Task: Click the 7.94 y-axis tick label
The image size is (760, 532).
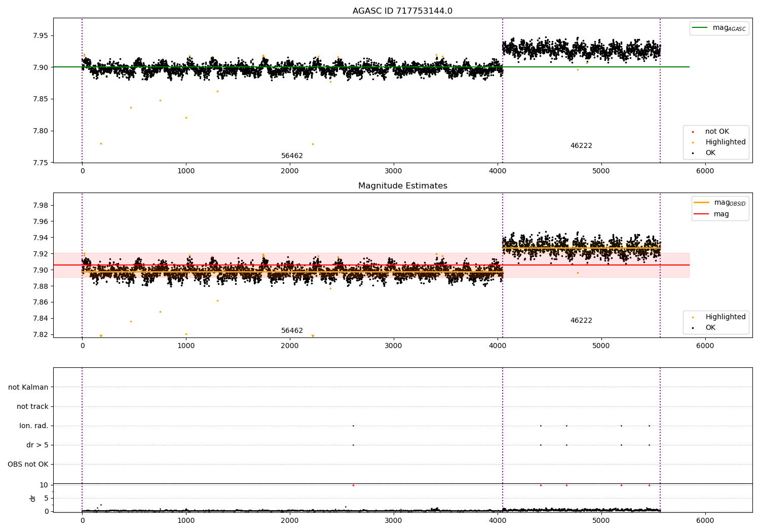Action: click(41, 238)
